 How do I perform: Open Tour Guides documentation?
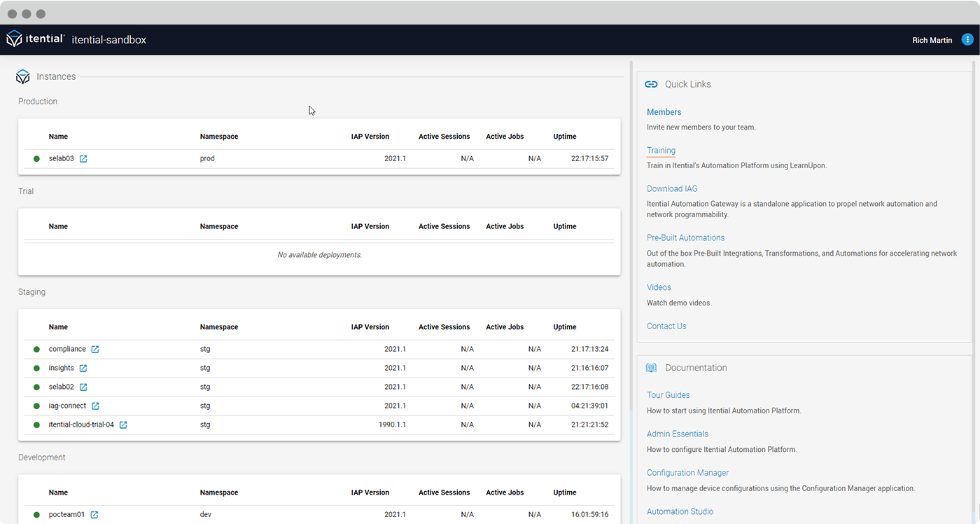(x=668, y=395)
